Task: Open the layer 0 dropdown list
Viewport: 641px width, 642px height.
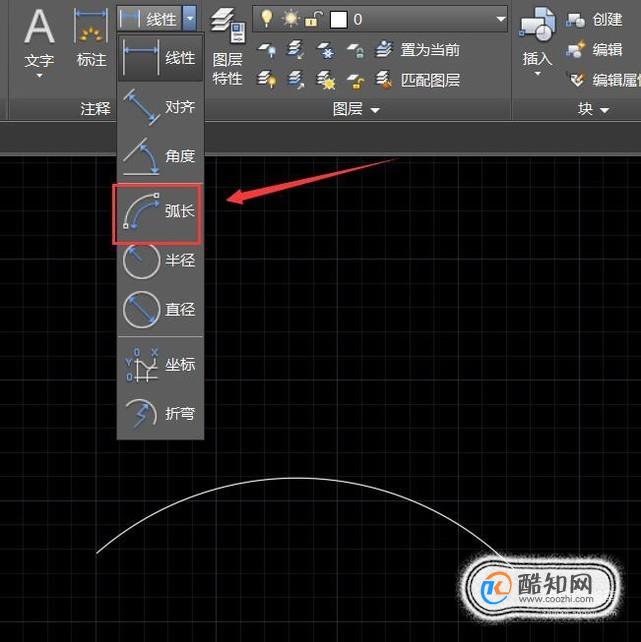Action: coord(500,19)
